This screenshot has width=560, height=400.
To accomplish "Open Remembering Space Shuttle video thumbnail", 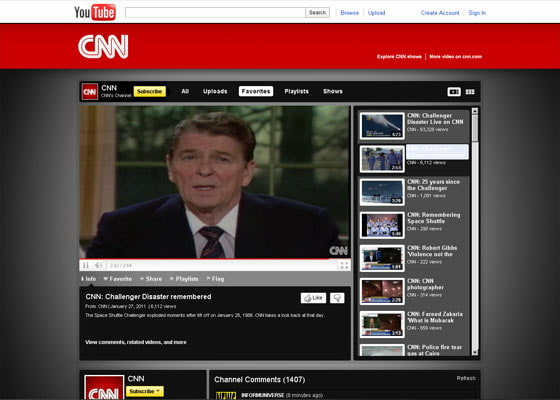I will [382, 225].
